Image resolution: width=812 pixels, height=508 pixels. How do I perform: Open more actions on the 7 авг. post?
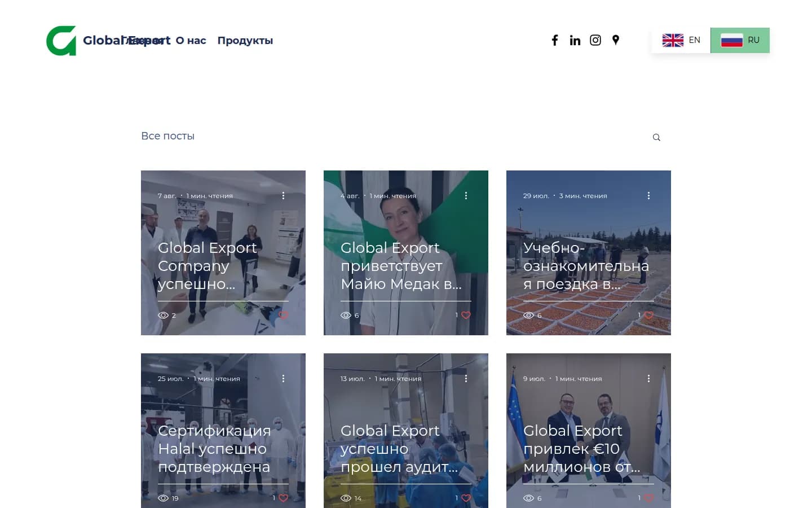click(283, 195)
